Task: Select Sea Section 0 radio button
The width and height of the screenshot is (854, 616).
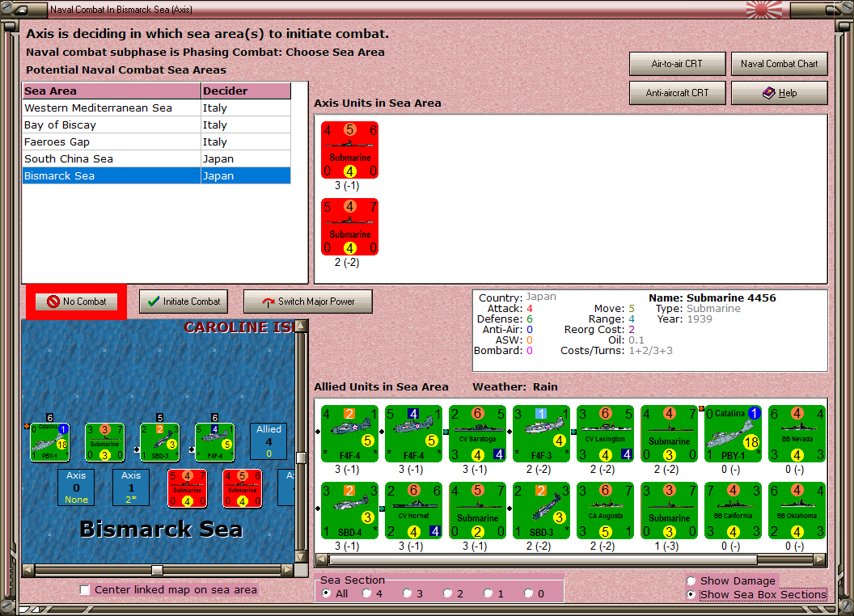Action: click(x=529, y=593)
